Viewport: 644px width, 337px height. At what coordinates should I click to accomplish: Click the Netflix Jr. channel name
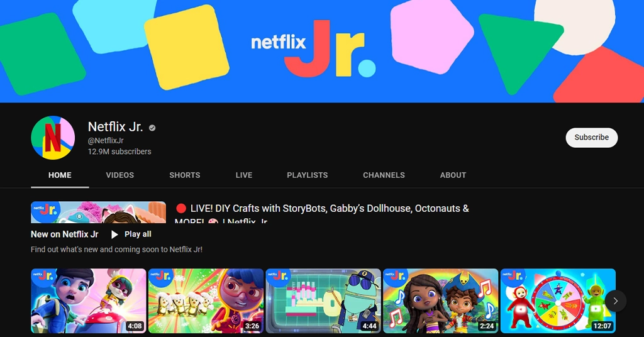point(116,127)
